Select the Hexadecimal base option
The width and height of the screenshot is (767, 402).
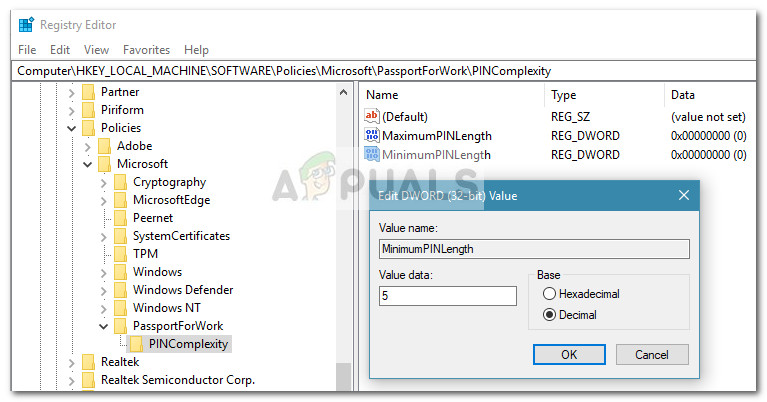pyautogui.click(x=549, y=294)
